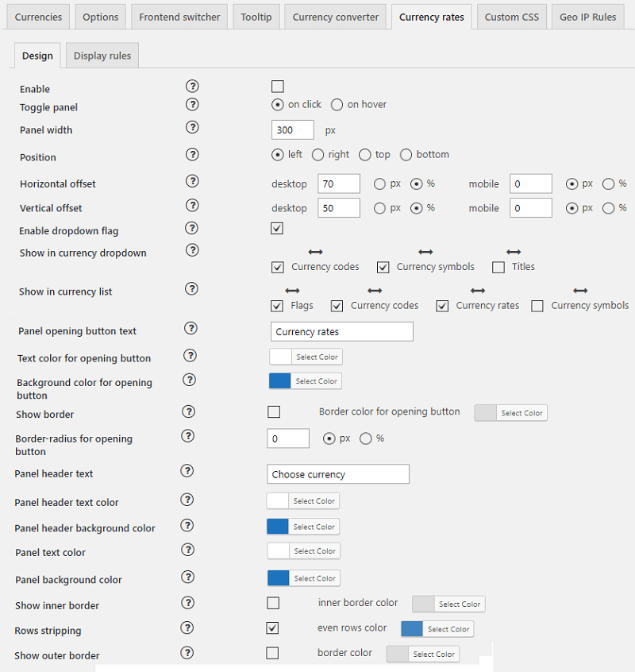
Task: Click Select Color for Panel text color
Action: pyautogui.click(x=314, y=551)
